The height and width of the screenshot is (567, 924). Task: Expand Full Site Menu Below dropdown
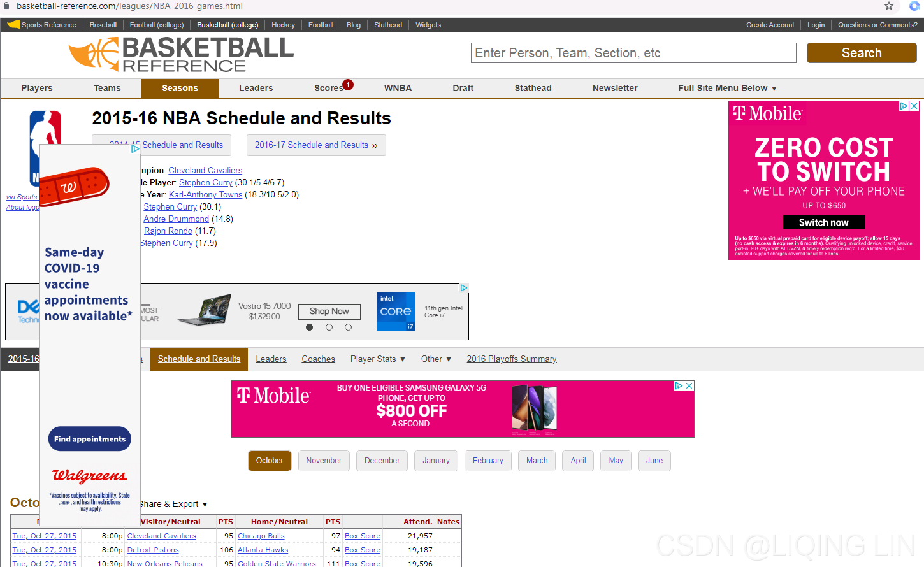click(727, 89)
